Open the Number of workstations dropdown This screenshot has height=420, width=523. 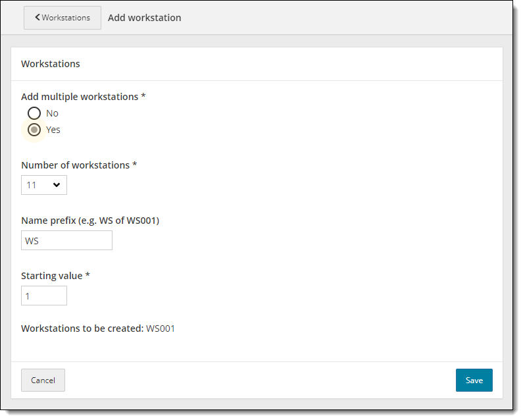pos(43,185)
